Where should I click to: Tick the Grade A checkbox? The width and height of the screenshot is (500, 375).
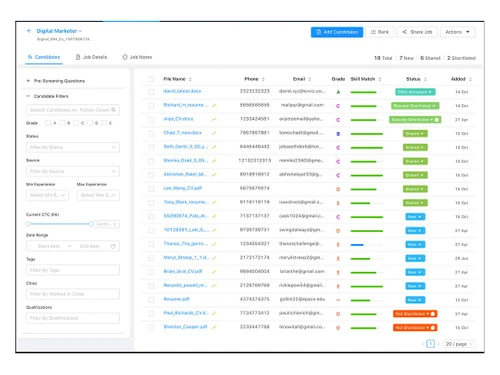[x=48, y=123]
